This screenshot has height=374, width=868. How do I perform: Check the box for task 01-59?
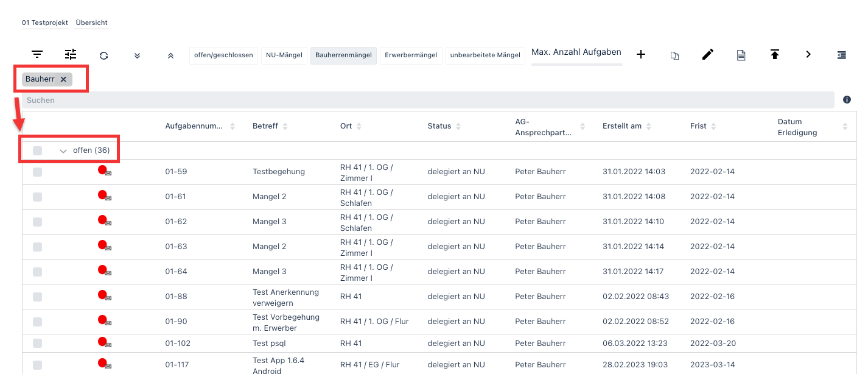tap(38, 172)
